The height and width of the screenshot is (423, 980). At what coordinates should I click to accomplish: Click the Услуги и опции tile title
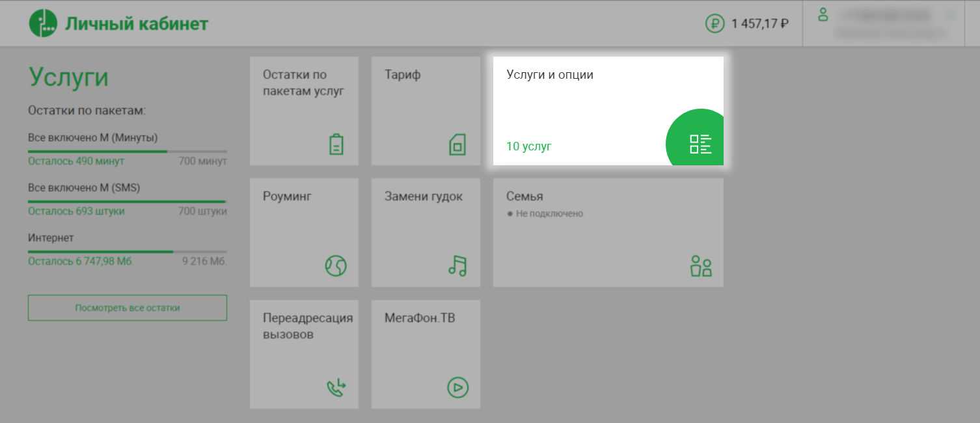tap(549, 75)
